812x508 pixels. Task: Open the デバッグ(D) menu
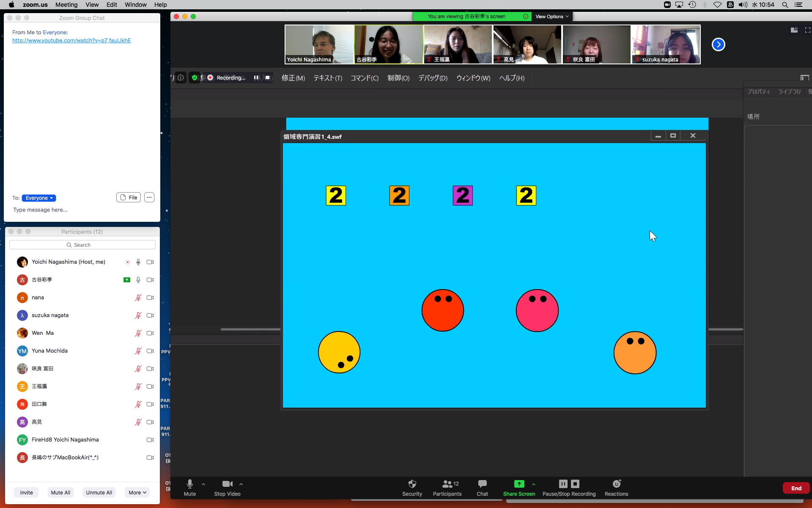[x=433, y=78]
